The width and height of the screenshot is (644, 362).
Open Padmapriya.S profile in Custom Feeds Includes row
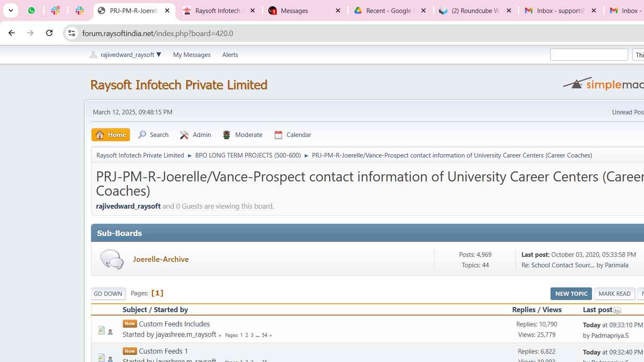610,336
